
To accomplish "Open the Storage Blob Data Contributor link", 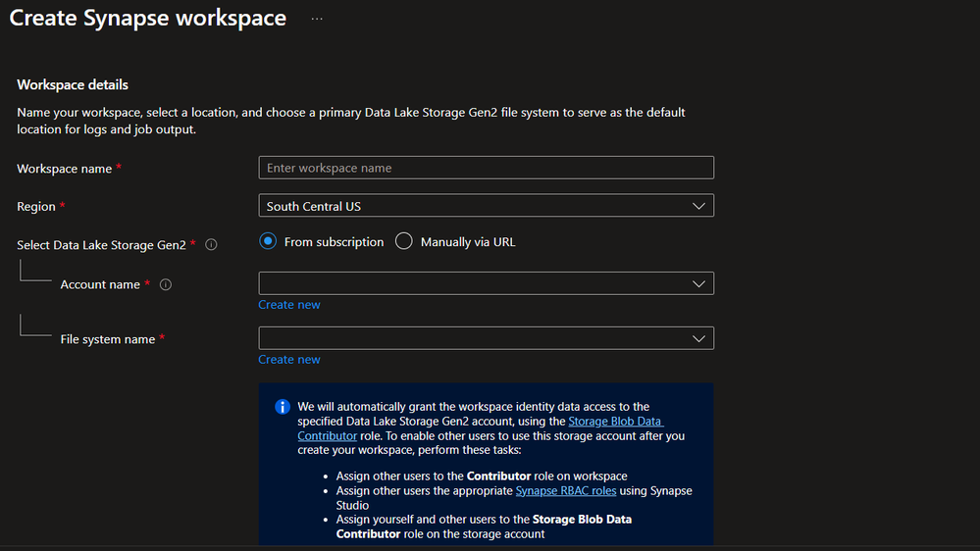I will [616, 421].
